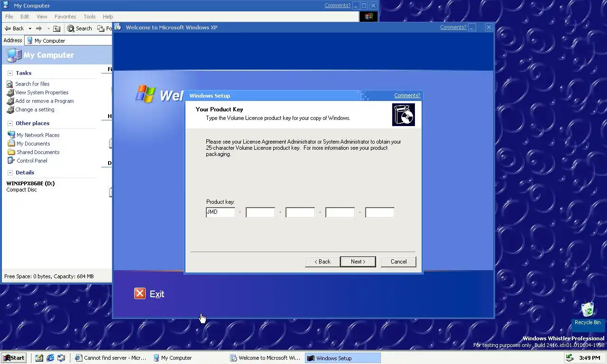The image size is (607, 364).
Task: Open the Favorites menu
Action: 65,17
